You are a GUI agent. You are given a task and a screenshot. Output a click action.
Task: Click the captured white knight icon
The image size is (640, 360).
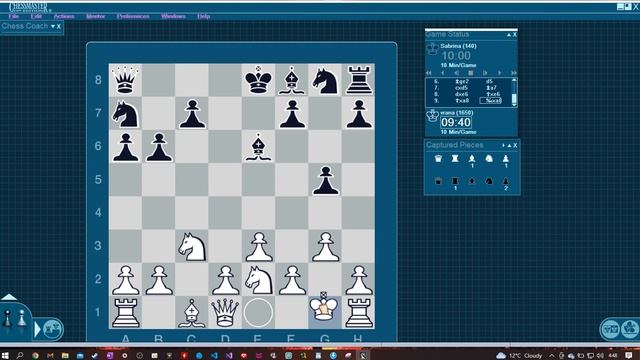489,159
